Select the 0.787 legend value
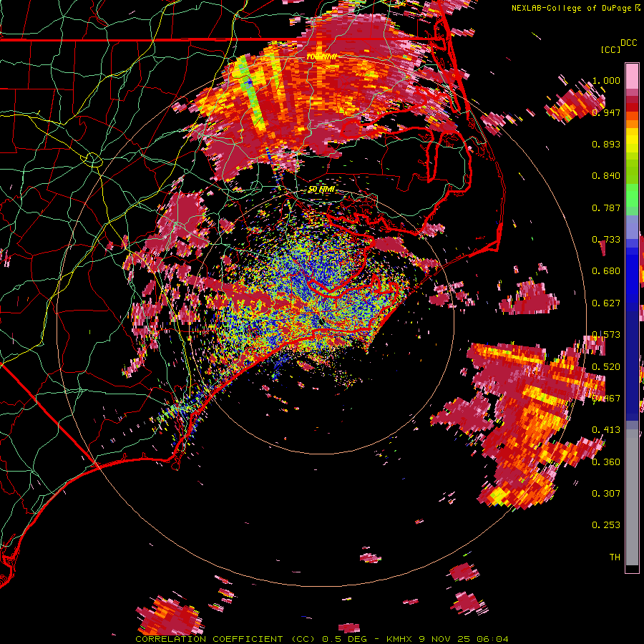 (x=606, y=208)
